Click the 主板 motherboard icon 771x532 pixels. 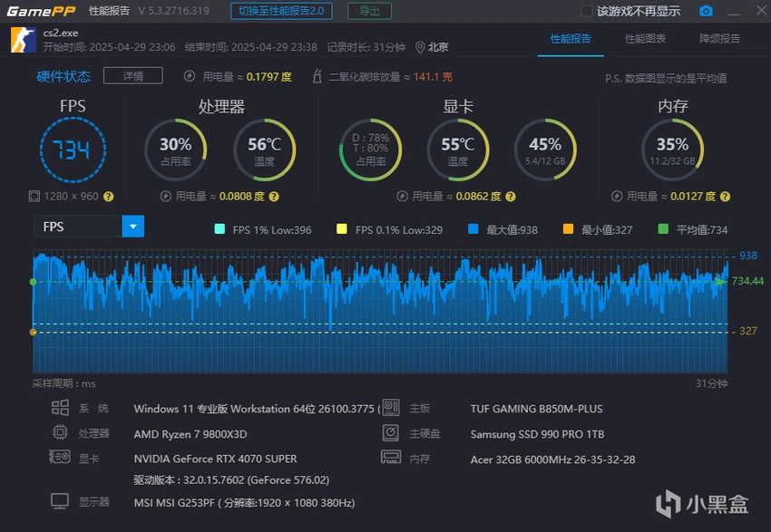(391, 408)
